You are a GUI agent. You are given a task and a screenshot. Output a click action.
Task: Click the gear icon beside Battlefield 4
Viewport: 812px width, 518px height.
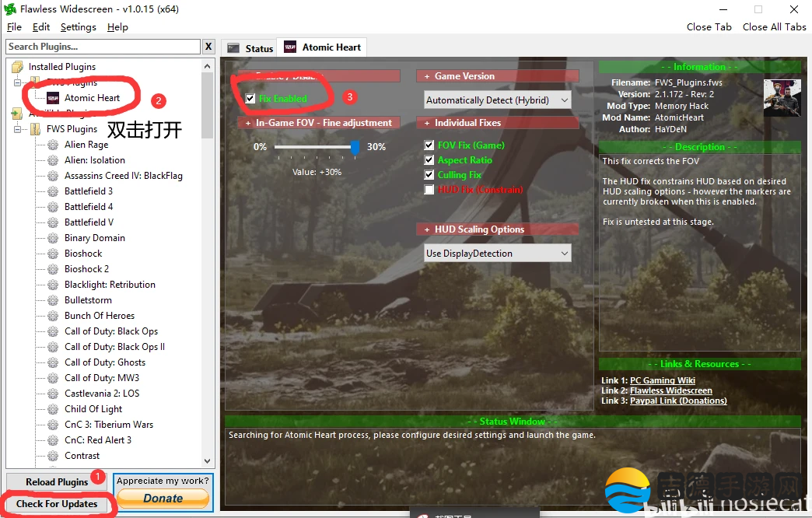coord(53,207)
